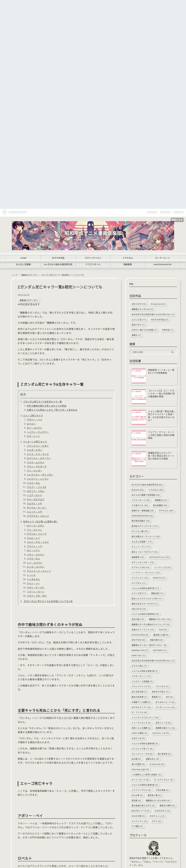
Task: Select エヴァンゲリオン in the navigation menu
Action: [x=93, y=258]
